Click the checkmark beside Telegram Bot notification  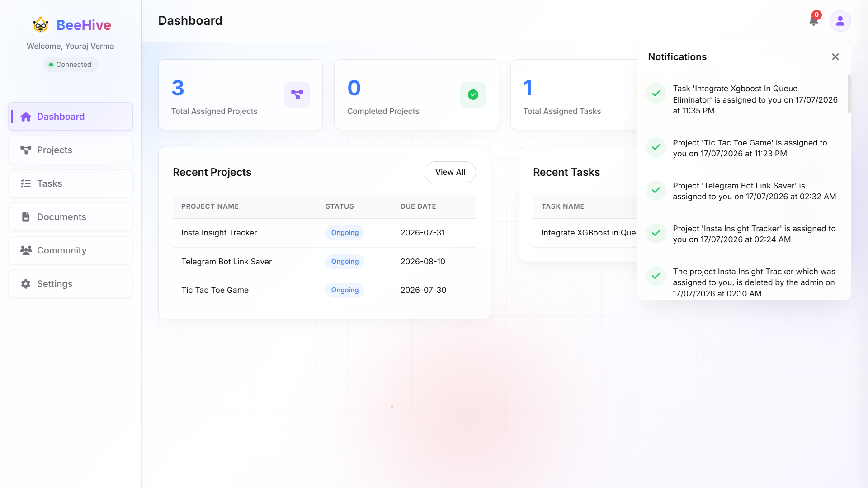point(656,190)
